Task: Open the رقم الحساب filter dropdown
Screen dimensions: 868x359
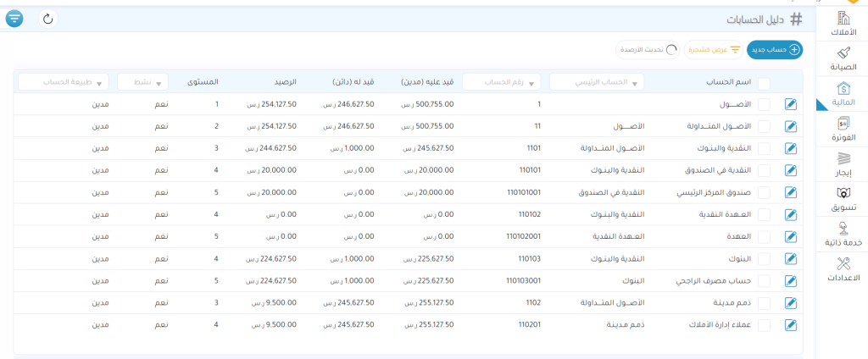Action: [x=502, y=82]
